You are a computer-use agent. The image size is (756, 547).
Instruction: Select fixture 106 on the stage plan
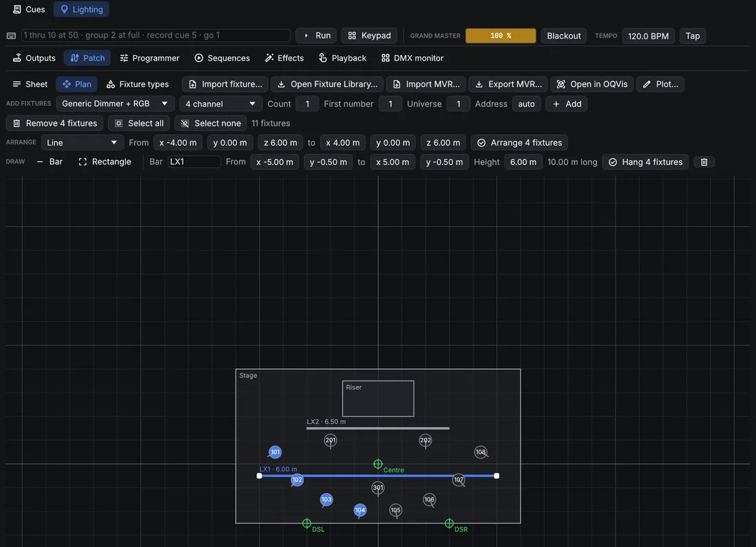tap(429, 500)
